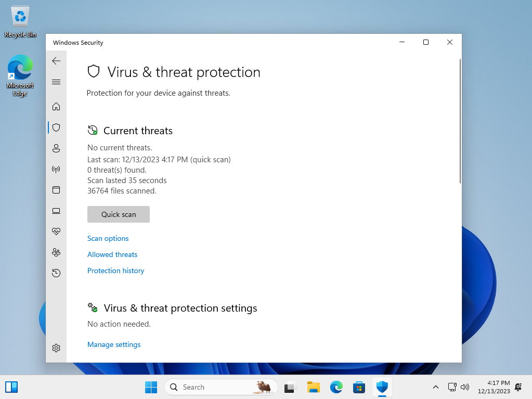532x399 pixels.
Task: Go back using the back arrow
Action: 56,61
